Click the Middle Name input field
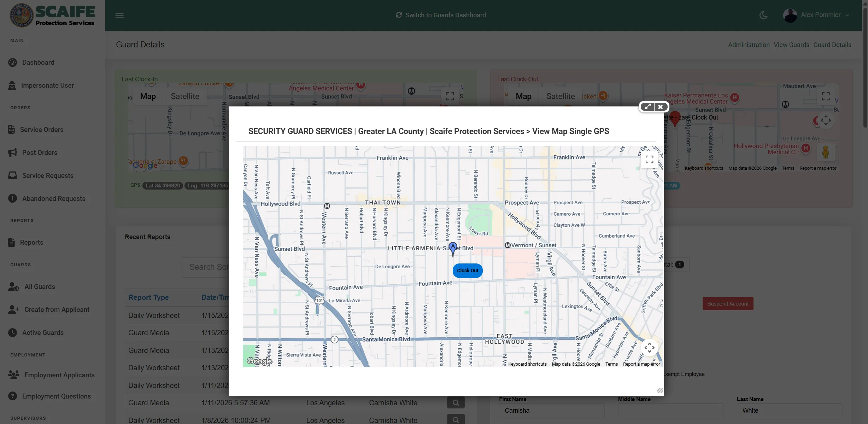Screen dimensions: 868x424 671,411
